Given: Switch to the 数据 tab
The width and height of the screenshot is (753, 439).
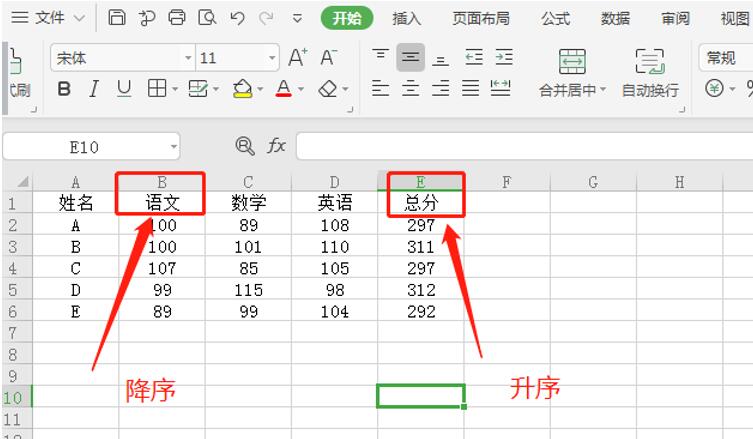Looking at the screenshot, I should pyautogui.click(x=615, y=18).
